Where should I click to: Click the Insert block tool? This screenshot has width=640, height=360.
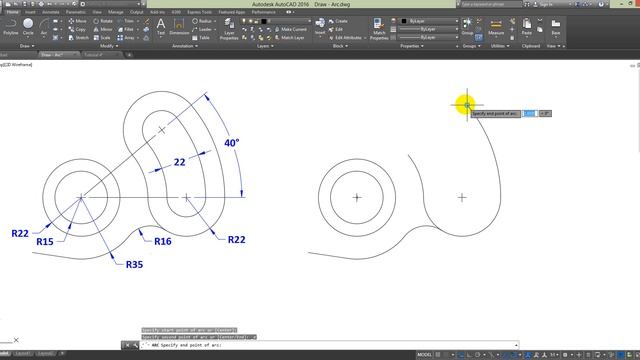320,27
